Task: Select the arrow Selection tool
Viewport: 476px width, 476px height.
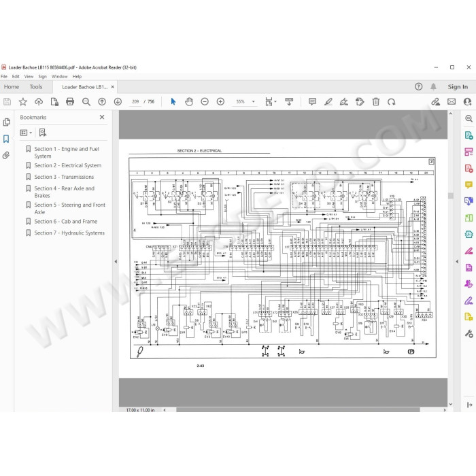Action: tap(173, 102)
